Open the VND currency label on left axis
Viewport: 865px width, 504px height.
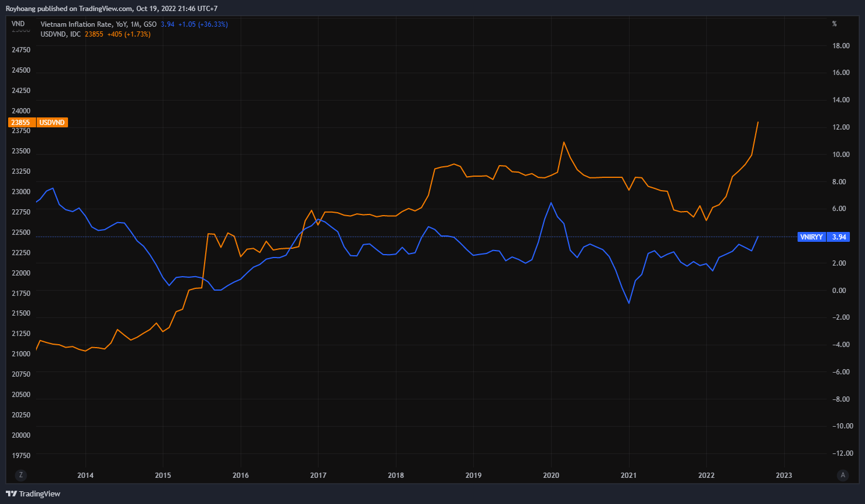click(18, 24)
